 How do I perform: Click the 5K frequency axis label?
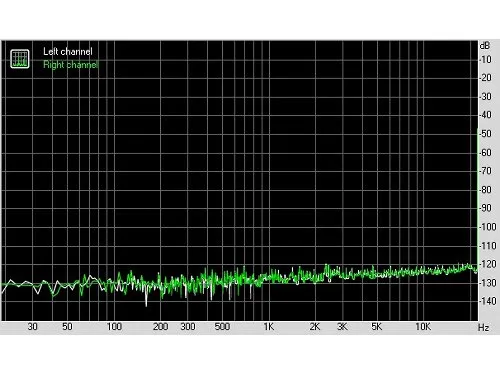[x=377, y=327]
